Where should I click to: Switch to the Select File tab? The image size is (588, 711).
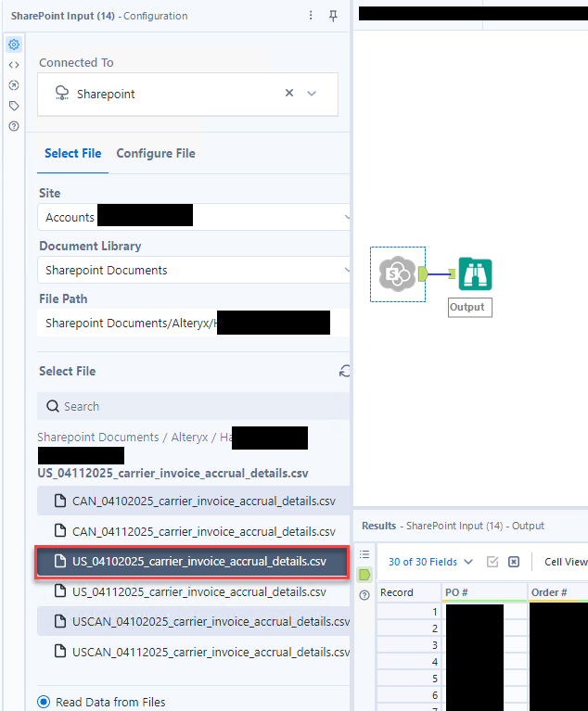pos(72,153)
